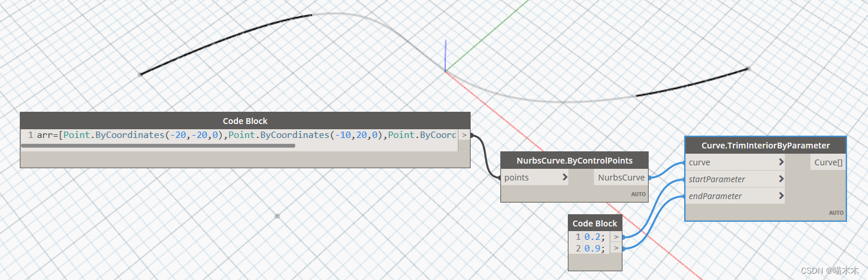Click the Curve[] output port
The height and width of the screenshot is (280, 868).
tap(828, 162)
